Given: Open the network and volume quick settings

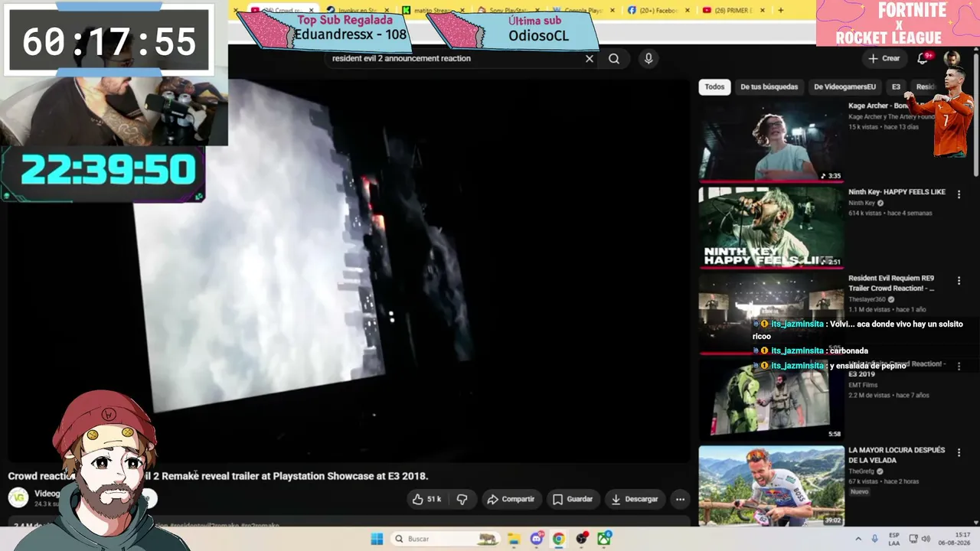Looking at the screenshot, I should pyautogui.click(x=918, y=539).
